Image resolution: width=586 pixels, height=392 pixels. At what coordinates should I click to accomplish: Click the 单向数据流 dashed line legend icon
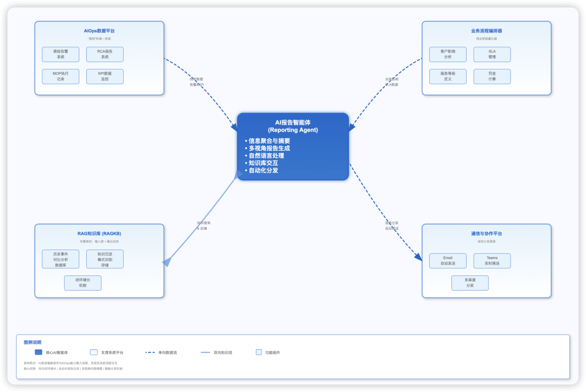pos(150,352)
